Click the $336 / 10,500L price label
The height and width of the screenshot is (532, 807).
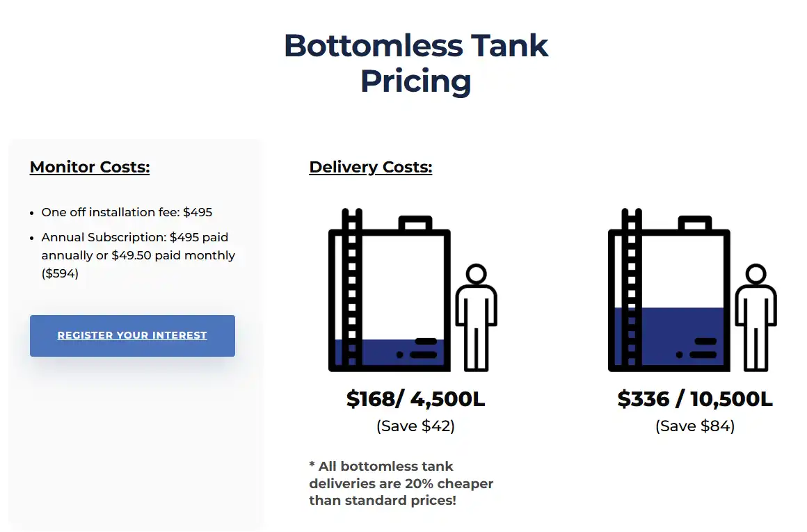[695, 399]
